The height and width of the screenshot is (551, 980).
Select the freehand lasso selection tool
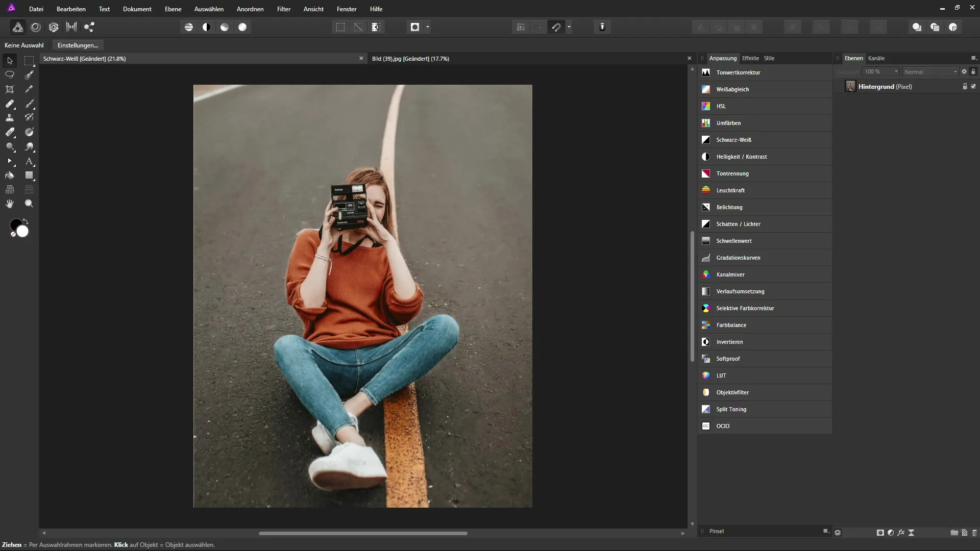(10, 75)
